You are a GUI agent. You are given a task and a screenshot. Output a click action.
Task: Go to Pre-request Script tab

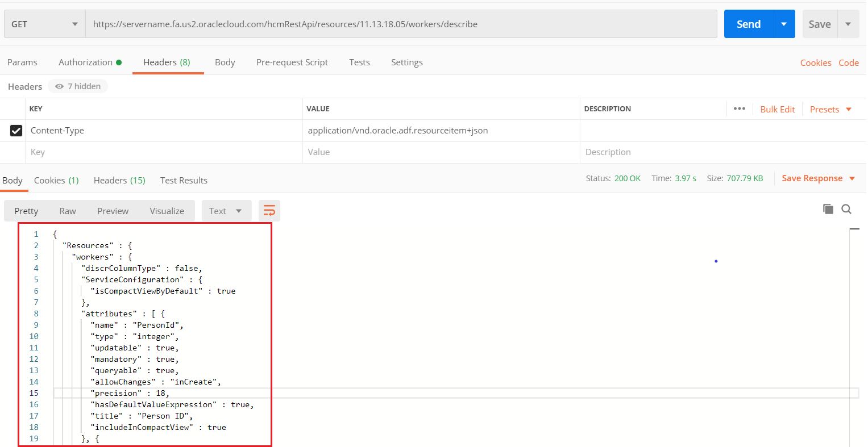click(x=292, y=62)
